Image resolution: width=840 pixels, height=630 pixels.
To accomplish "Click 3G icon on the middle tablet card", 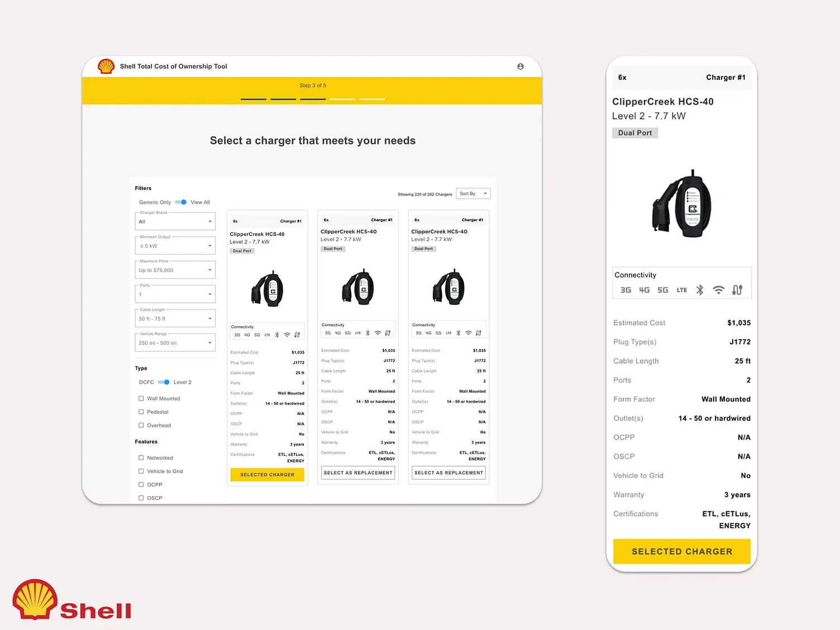I will point(328,333).
